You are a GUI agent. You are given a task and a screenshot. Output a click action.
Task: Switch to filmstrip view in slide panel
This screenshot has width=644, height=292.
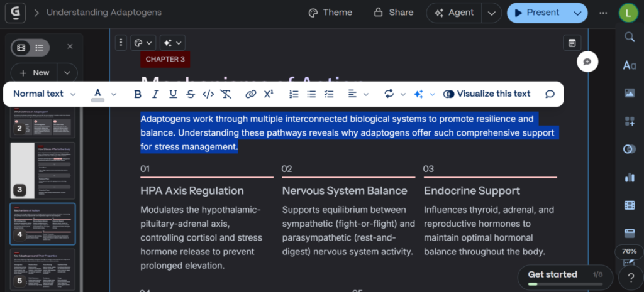point(22,47)
